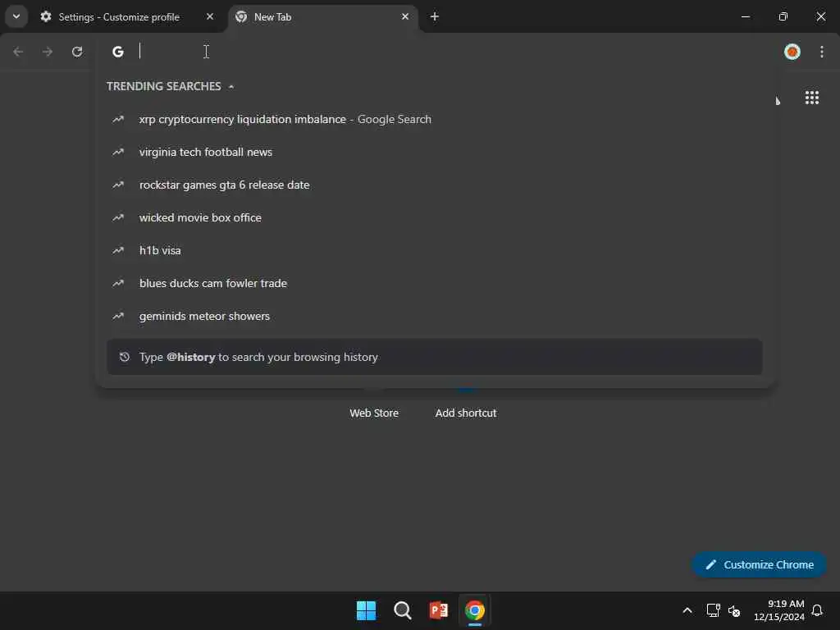Open Windows Start menu
Viewport: 840px width, 630px height.
[367, 610]
